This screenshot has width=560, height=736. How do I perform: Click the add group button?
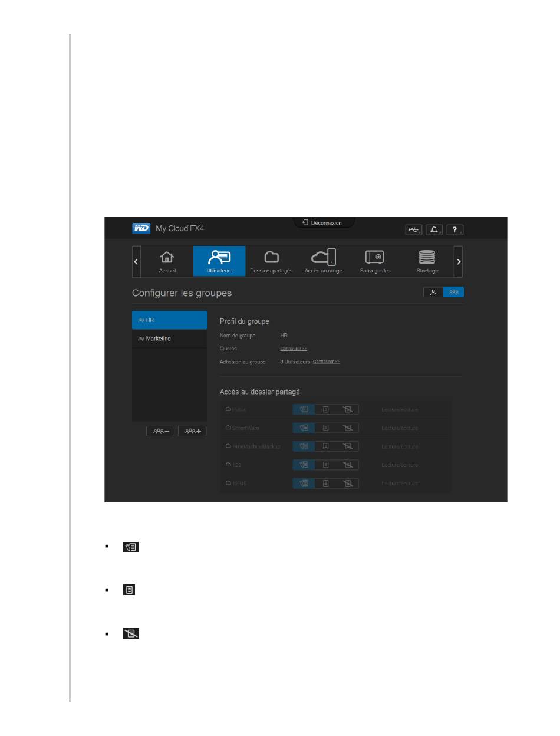192,431
